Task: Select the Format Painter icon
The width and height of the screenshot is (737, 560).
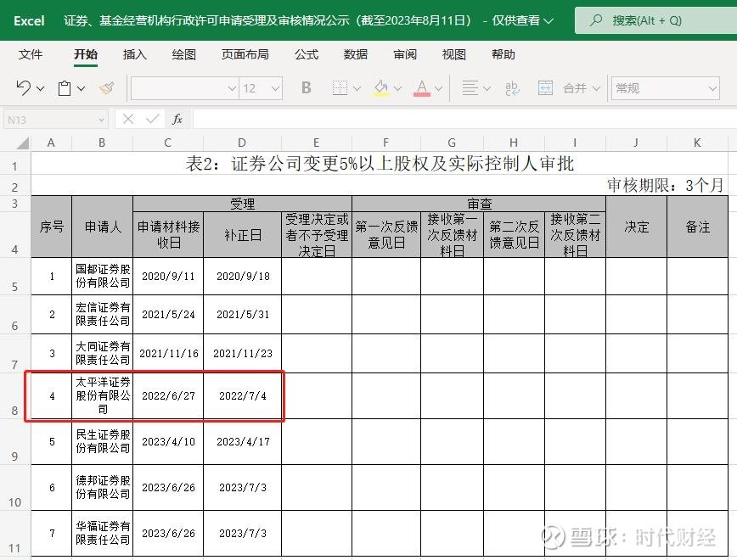Action: pyautogui.click(x=104, y=87)
